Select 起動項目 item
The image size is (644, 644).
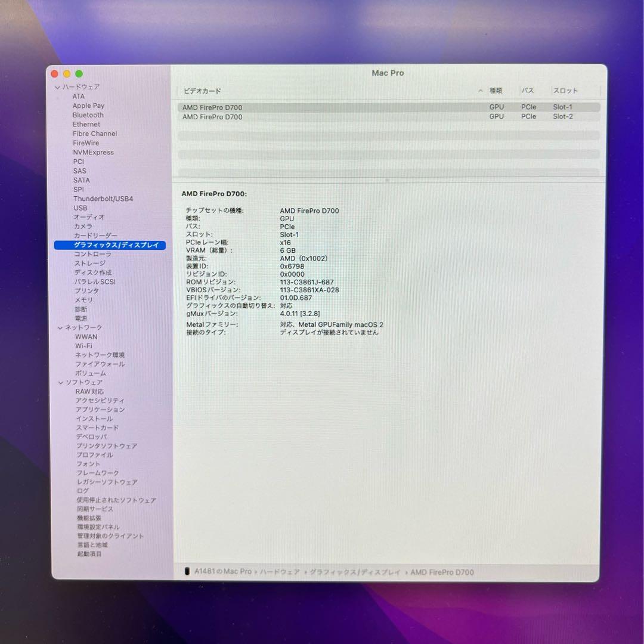pos(89,555)
